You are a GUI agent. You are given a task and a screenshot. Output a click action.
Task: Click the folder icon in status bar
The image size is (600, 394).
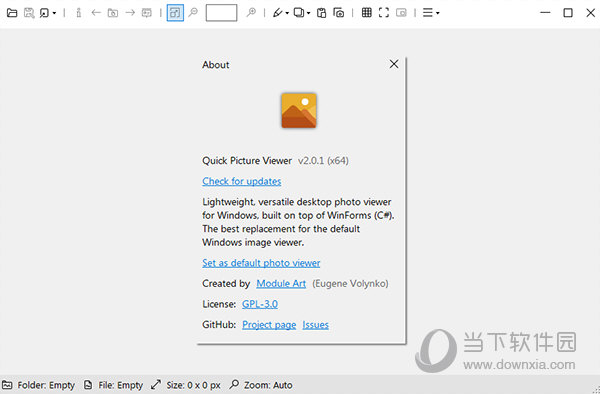coord(7,385)
